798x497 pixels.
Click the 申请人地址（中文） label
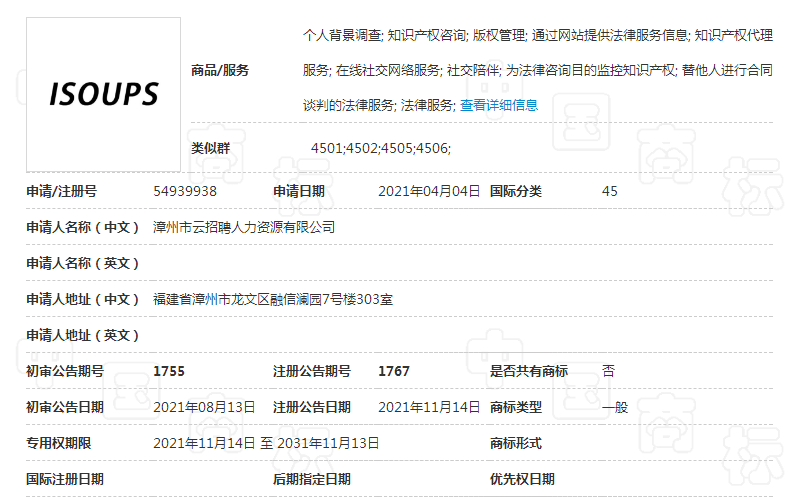(83, 299)
